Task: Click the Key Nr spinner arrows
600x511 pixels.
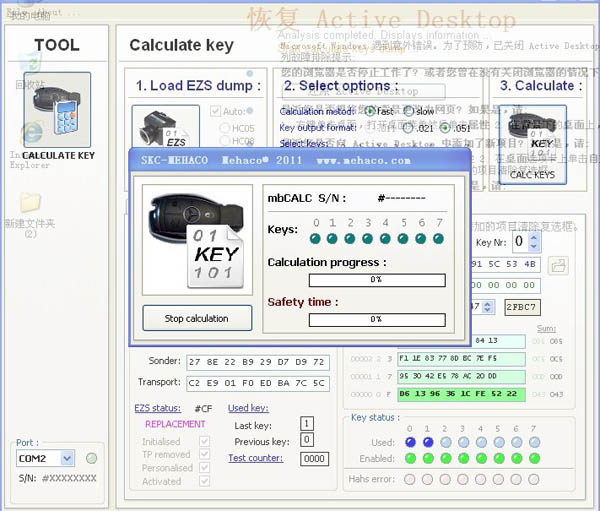Action: [534, 242]
